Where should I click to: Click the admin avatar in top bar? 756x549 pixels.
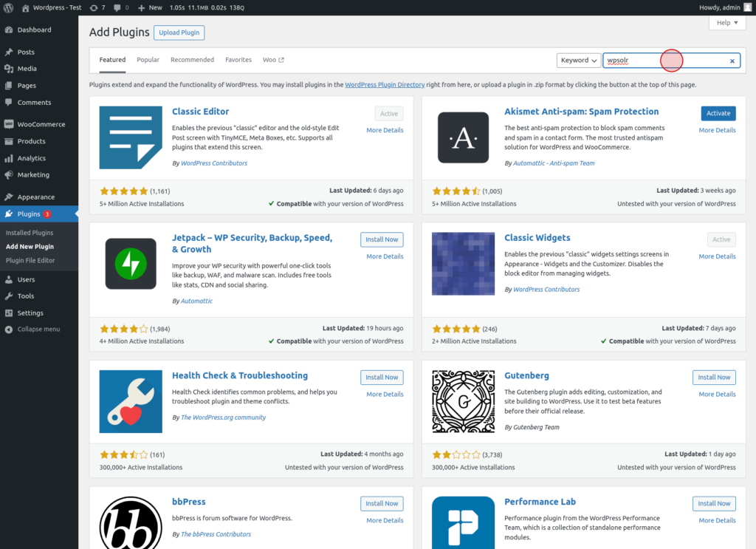(747, 7)
